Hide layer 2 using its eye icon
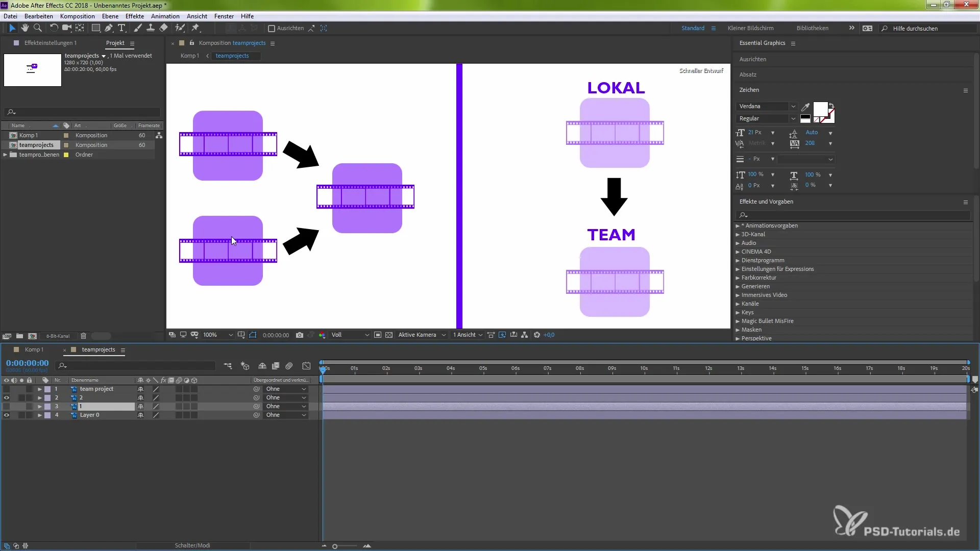 coord(7,398)
